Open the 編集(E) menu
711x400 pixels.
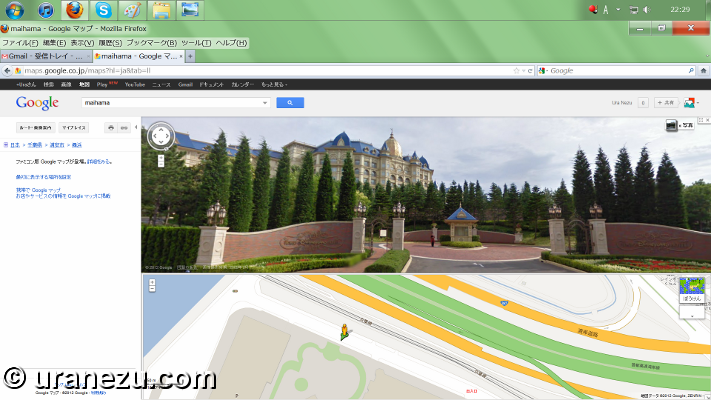tap(54, 43)
